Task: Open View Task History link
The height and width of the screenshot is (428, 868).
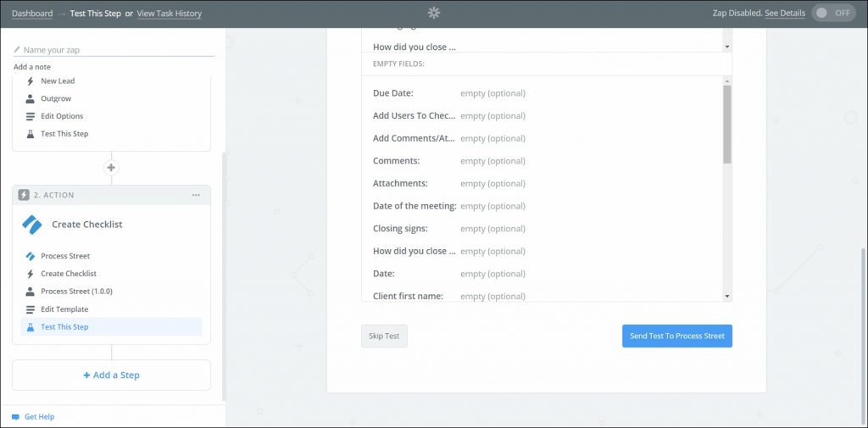Action: pos(169,14)
